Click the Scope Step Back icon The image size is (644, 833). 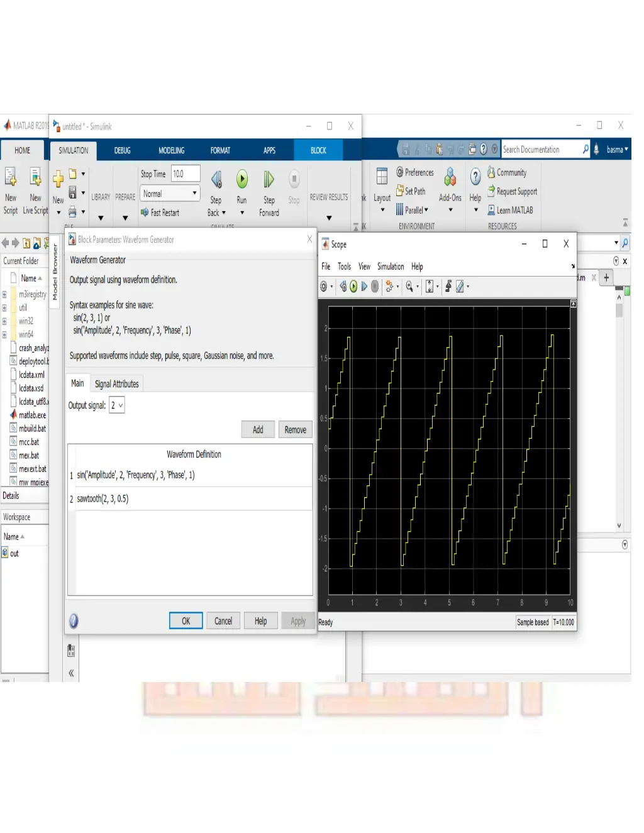pyautogui.click(x=343, y=287)
